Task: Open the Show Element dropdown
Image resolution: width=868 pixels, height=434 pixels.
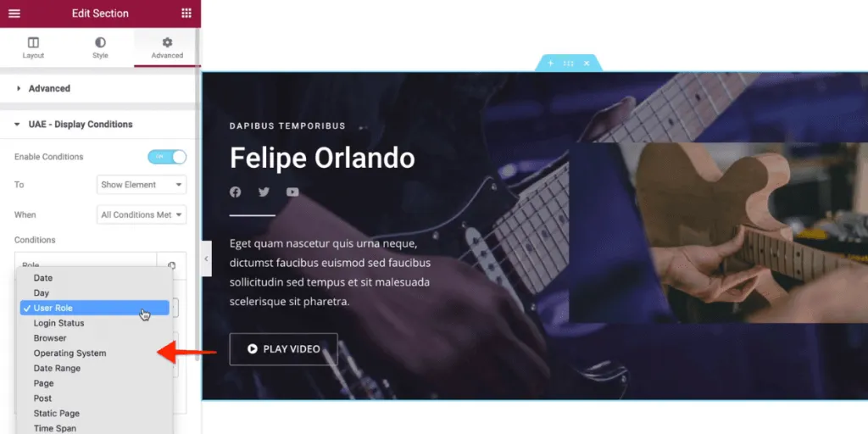Action: click(142, 185)
